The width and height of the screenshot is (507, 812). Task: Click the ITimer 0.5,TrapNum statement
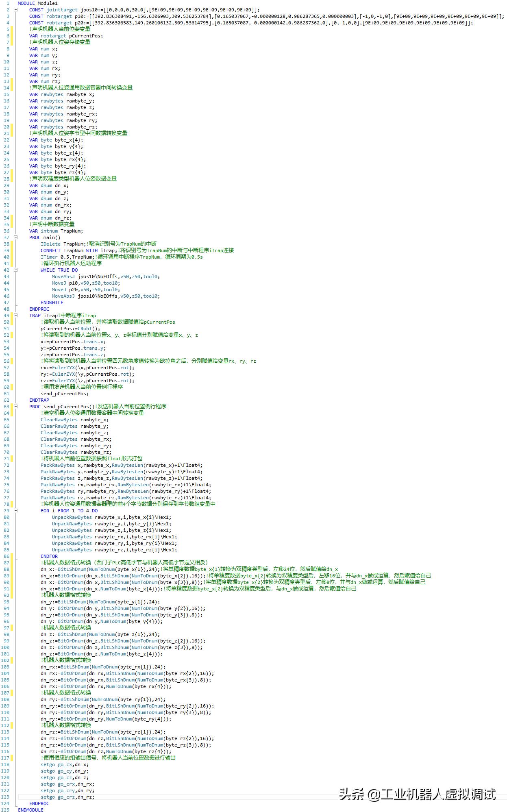click(x=67, y=257)
